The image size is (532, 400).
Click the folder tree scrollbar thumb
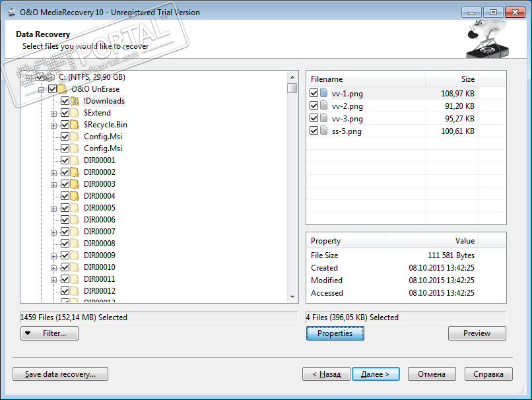coord(292,88)
